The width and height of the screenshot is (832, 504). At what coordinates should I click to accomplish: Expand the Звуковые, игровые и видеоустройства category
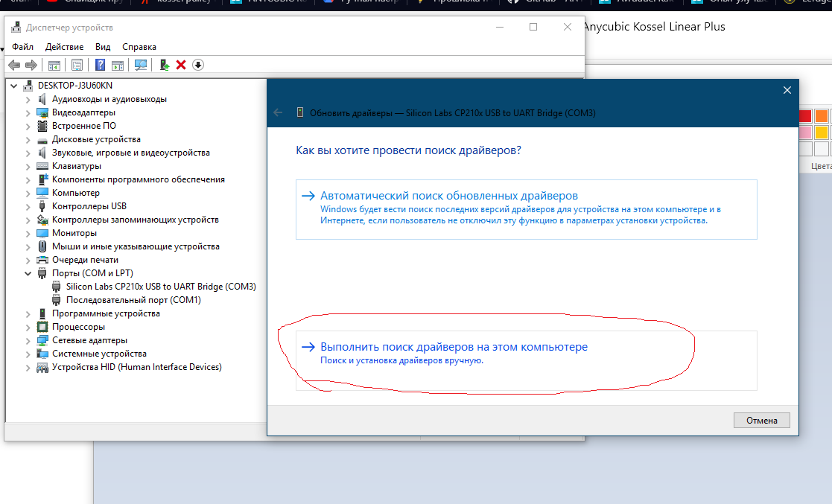click(28, 153)
